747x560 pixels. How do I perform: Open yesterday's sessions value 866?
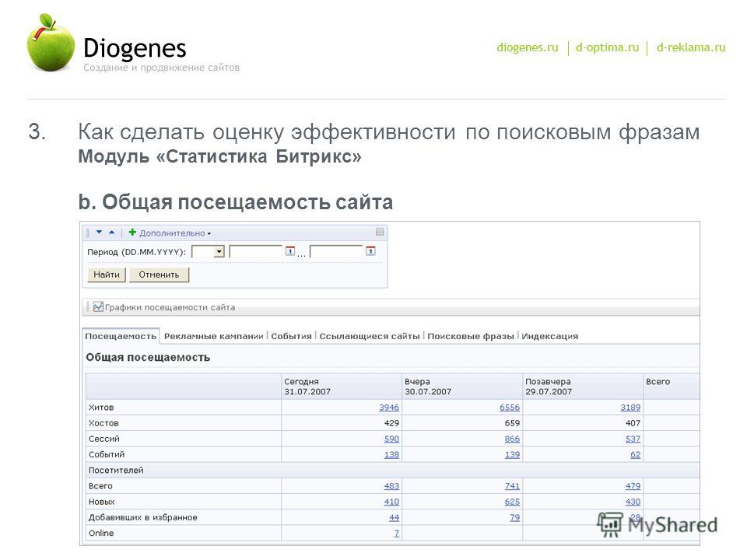click(x=512, y=439)
